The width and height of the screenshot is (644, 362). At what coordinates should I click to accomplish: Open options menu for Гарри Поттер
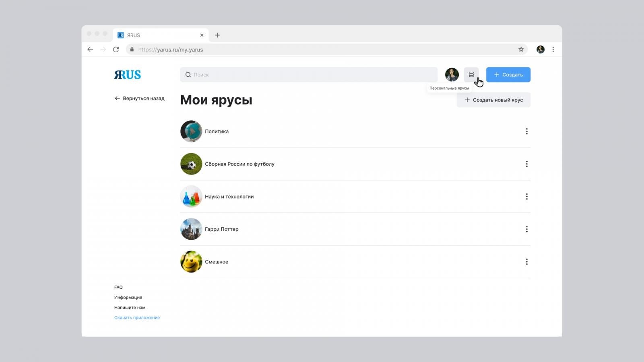(526, 229)
